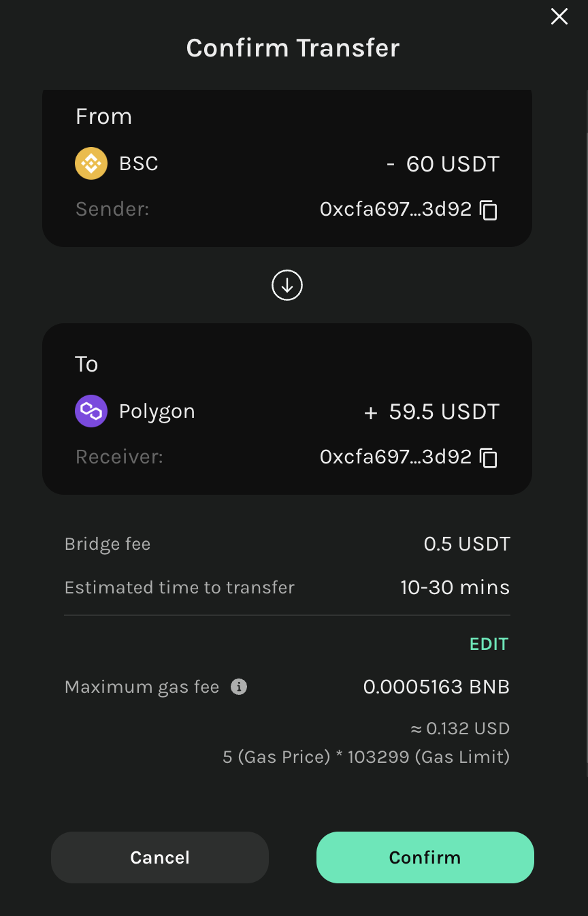This screenshot has width=588, height=916.
Task: Click EDIT to change gas fee
Action: [x=489, y=644]
